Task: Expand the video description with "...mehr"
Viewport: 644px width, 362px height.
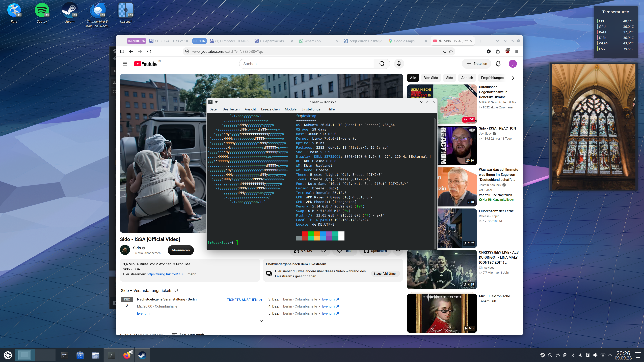Action: 190,274
